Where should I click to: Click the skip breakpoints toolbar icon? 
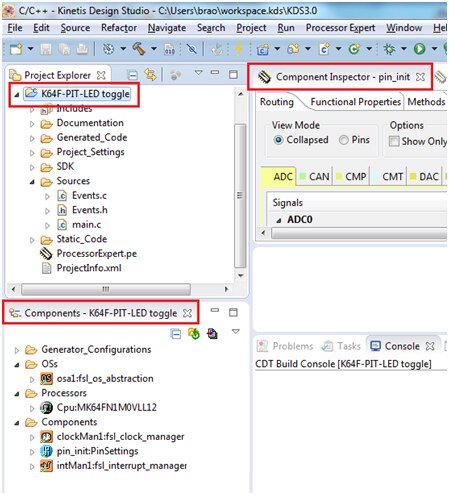[x=192, y=49]
